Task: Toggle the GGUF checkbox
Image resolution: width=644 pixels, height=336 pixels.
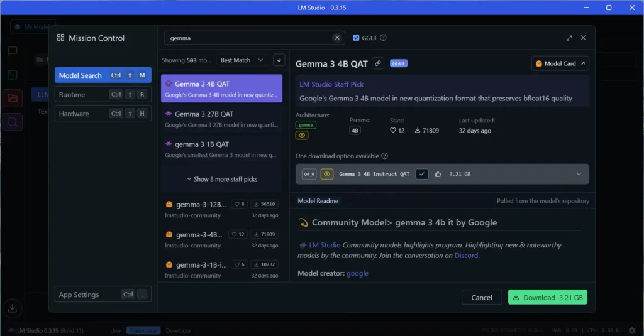Action: [x=356, y=38]
